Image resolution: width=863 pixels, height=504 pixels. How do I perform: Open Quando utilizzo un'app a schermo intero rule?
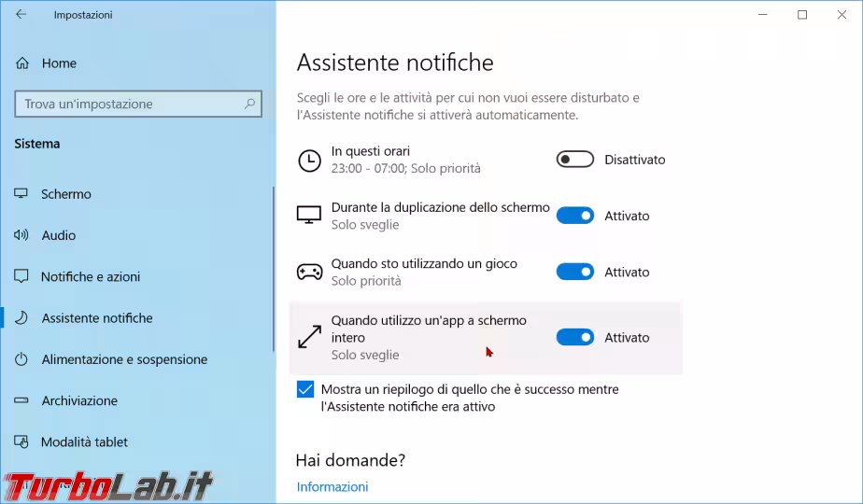(486, 337)
